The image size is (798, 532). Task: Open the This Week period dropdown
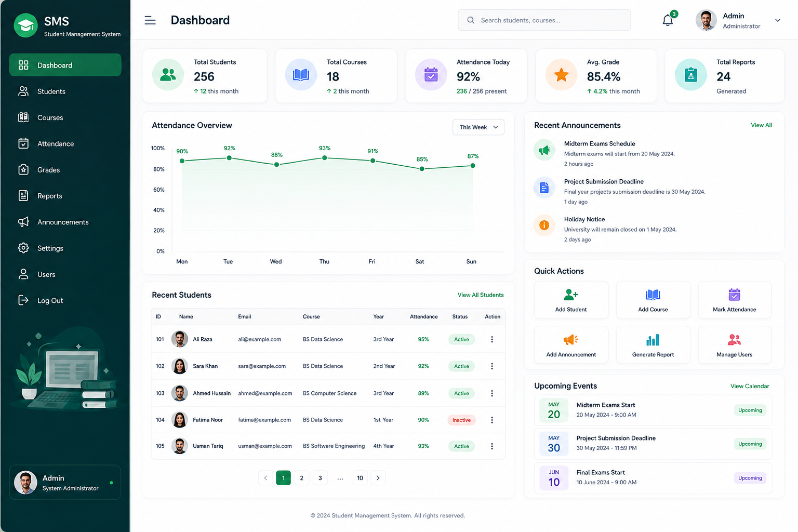[478, 127]
